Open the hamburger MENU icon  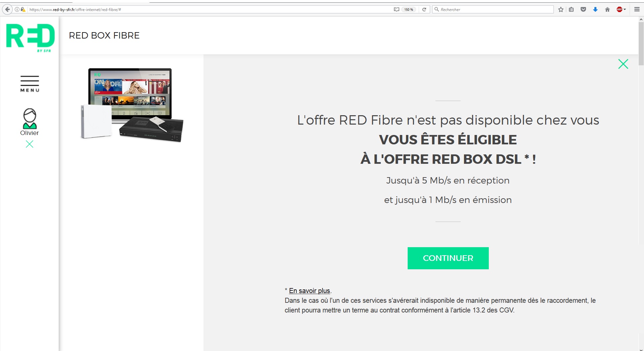(30, 84)
